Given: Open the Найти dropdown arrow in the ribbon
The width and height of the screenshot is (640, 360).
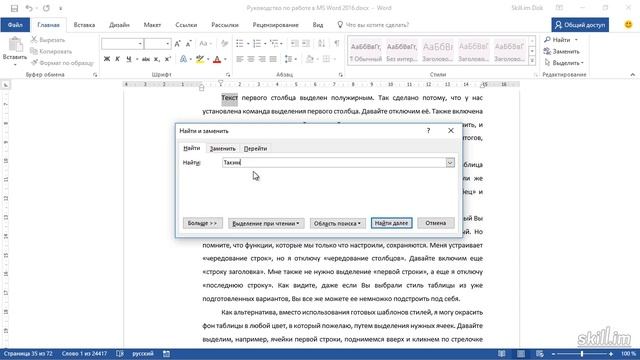Looking at the screenshot, I should pyautogui.click(x=576, y=40).
